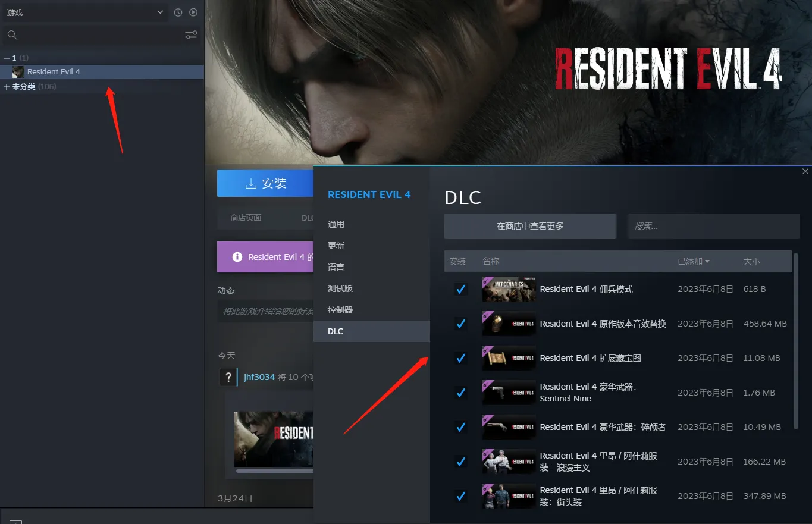Collapse the category 1 group
This screenshot has height=524, width=812.
click(7, 58)
